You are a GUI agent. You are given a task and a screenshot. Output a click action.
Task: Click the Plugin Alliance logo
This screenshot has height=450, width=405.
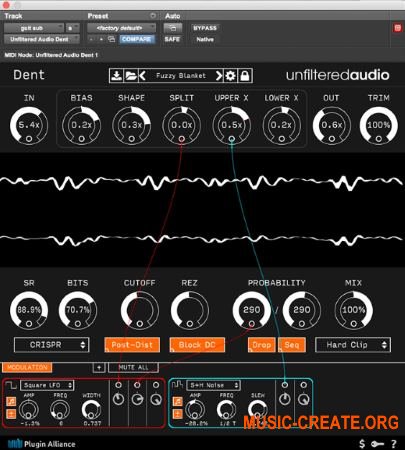(41, 444)
